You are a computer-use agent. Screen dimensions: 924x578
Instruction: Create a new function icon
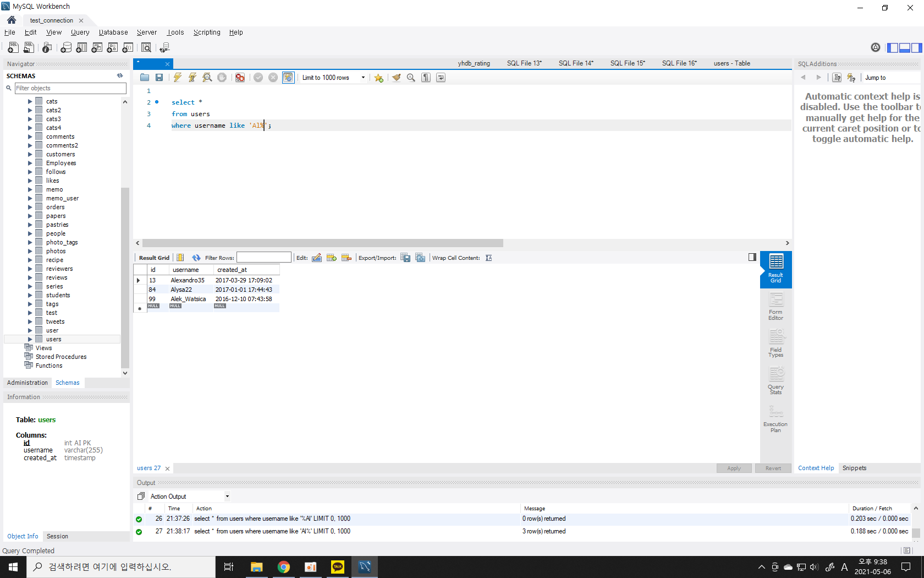coord(128,48)
